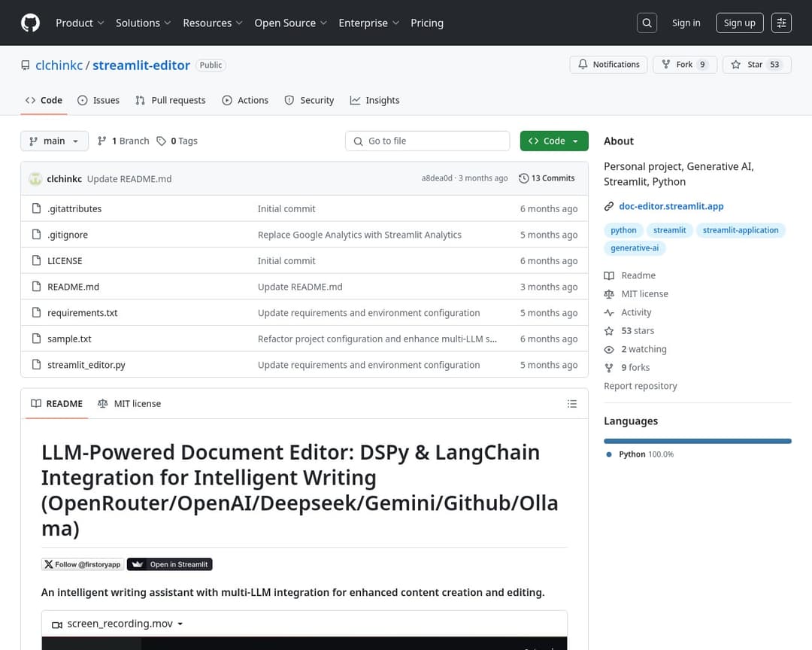Switch to the Security tab
Screen dimensions: 812x650
(309, 100)
